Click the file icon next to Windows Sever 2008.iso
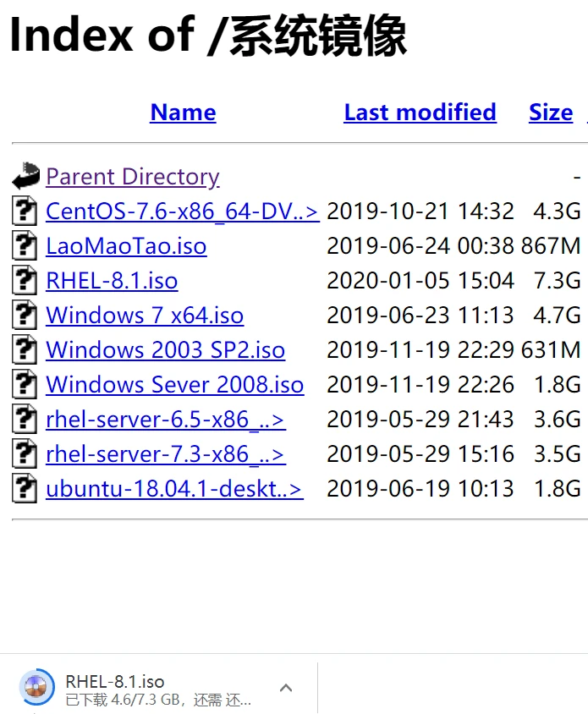 pos(25,385)
